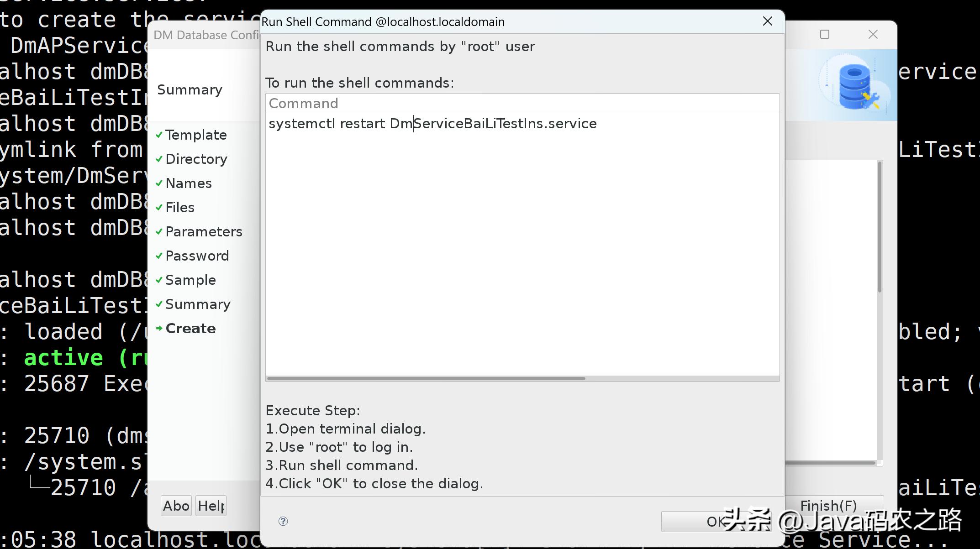This screenshot has width=980, height=549.
Task: Close the DM Database Configuration window
Action: pyautogui.click(x=873, y=35)
